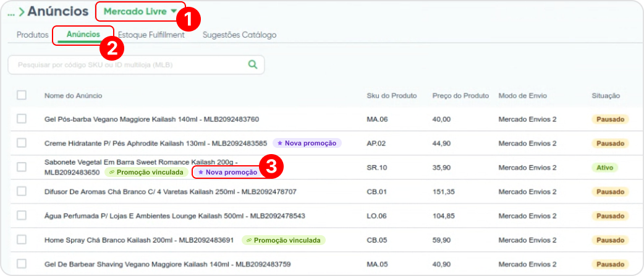Click SKU value CB.01
Screen dimensions: 644x276
click(x=376, y=192)
